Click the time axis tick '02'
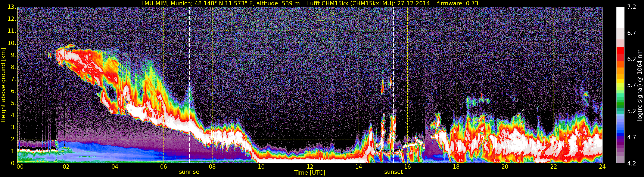Screen dimensions: 644x177 pyautogui.click(x=66, y=167)
